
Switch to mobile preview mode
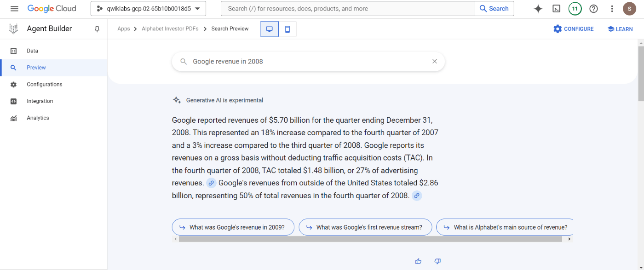(287, 29)
